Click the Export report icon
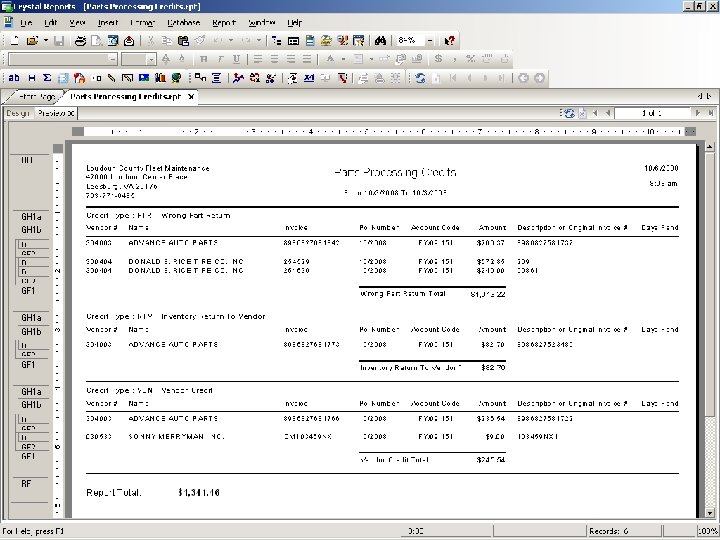Image resolution: width=720 pixels, height=540 pixels. point(129,41)
